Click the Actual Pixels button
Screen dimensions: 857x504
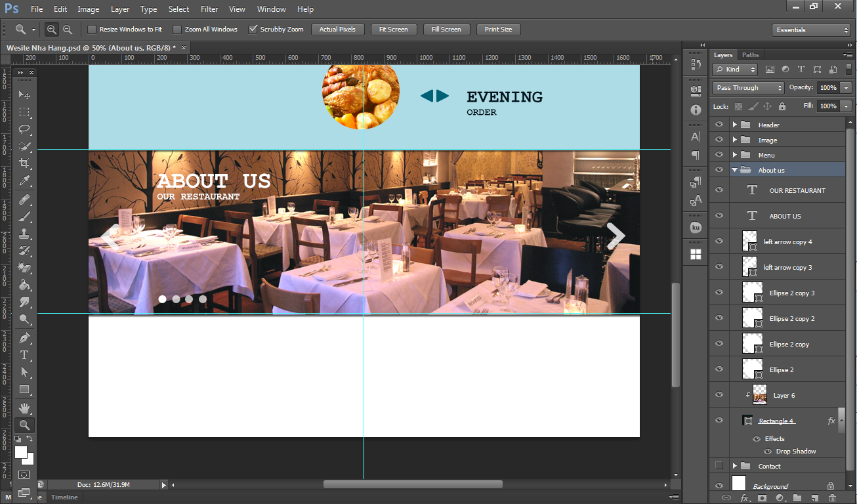point(337,30)
